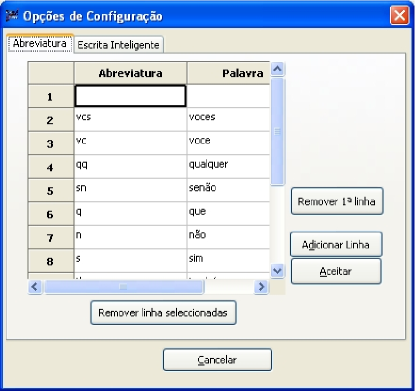Screen dimensions: 415x391
Task: Select the Abreviatura tab
Action: (x=40, y=43)
